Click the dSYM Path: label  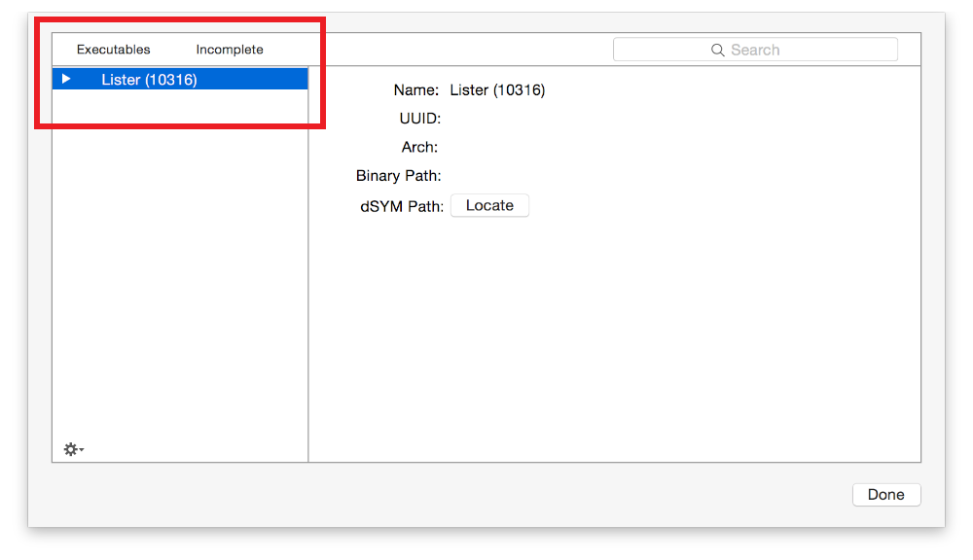402,206
